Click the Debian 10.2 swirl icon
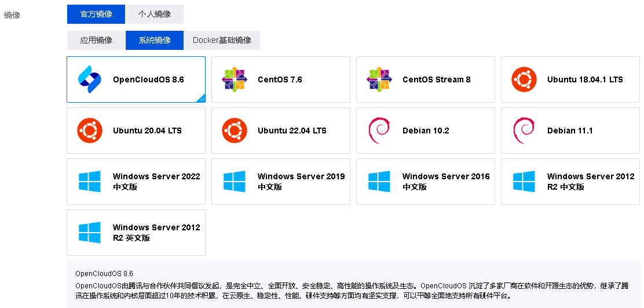Viewport: 644px width, 308px height. pos(379,131)
